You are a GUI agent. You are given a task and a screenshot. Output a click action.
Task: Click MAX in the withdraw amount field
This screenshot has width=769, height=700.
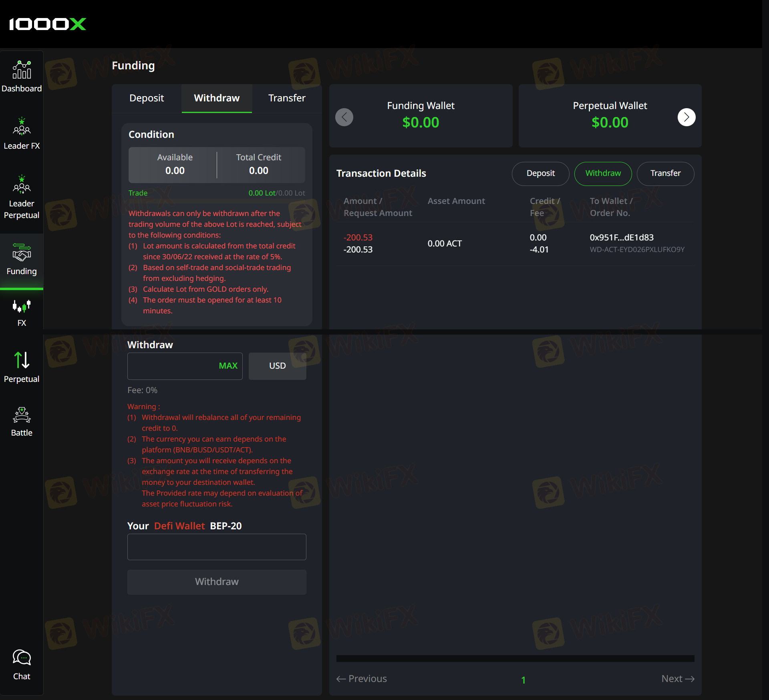[228, 366]
